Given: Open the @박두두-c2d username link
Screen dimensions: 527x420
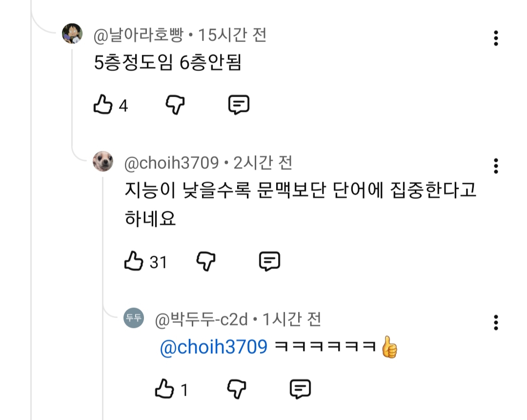Looking at the screenshot, I should [202, 320].
